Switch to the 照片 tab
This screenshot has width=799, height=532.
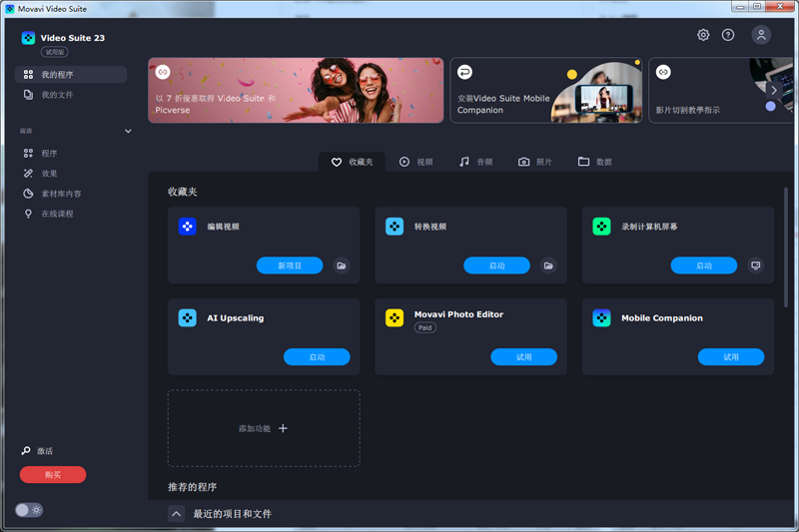point(535,162)
